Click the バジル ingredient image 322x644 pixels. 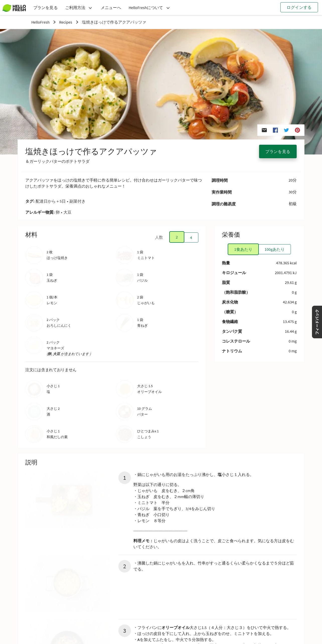[125, 278]
